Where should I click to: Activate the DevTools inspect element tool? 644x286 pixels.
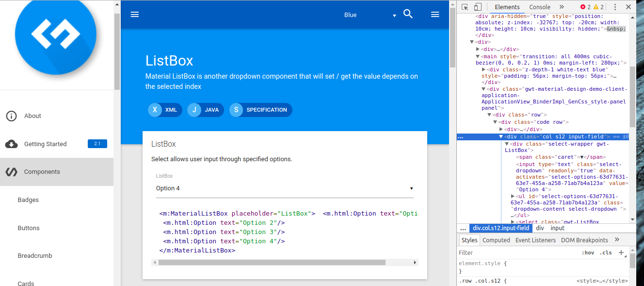tap(465, 7)
